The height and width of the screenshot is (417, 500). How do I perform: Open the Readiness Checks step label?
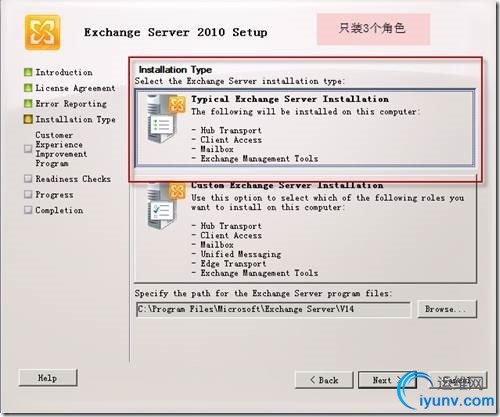[x=73, y=179]
